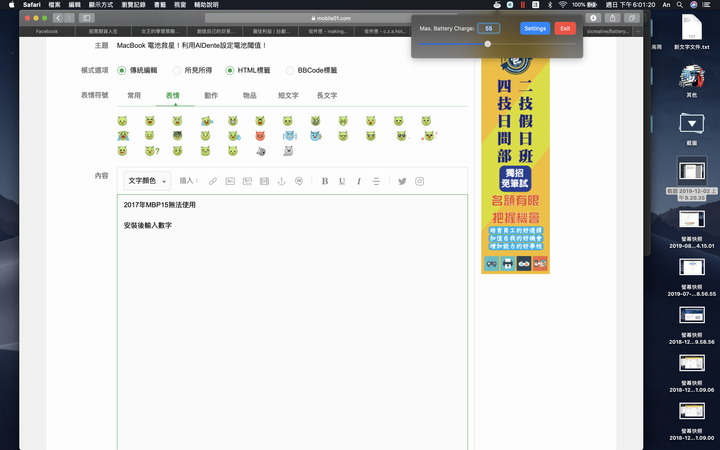Viewport: 720px width, 450px height.
Task: Toggle the Safari sidebar button
Action: pyautogui.click(x=86, y=18)
